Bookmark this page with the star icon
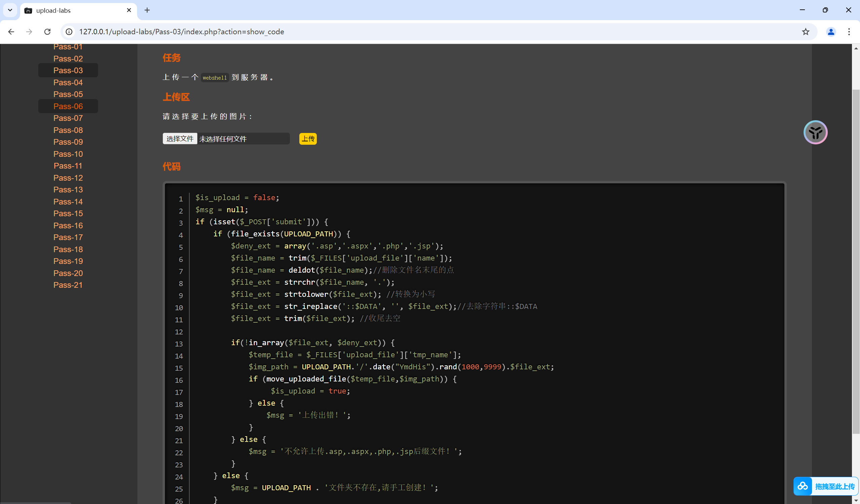 click(x=805, y=32)
